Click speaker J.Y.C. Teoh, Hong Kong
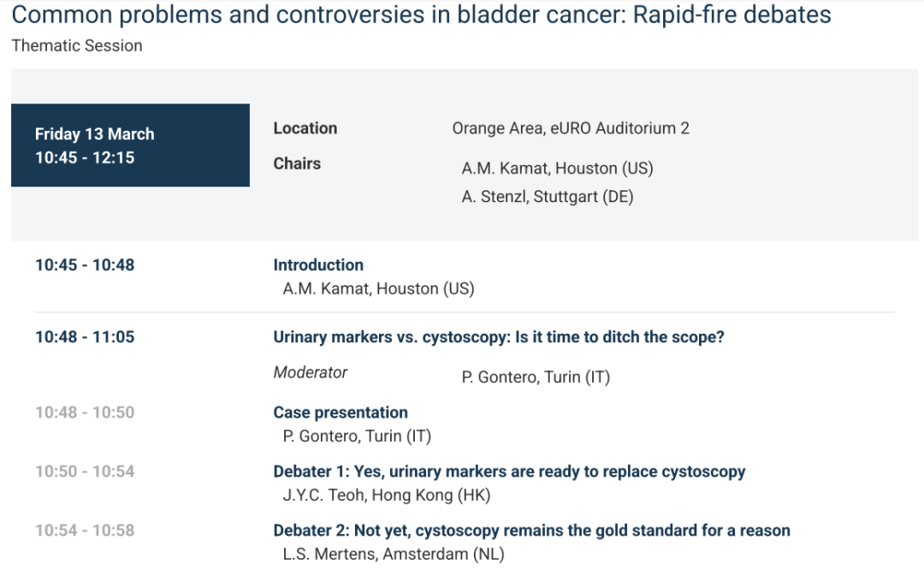 point(387,496)
